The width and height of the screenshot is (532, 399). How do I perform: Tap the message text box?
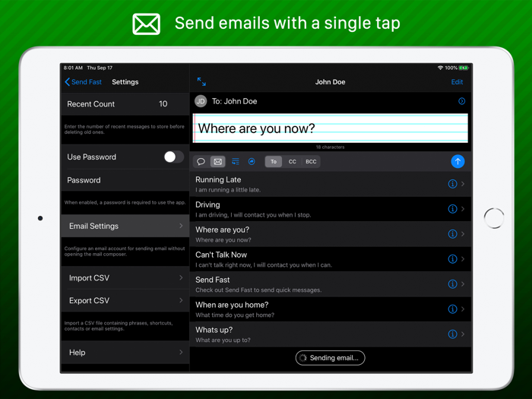click(x=330, y=128)
